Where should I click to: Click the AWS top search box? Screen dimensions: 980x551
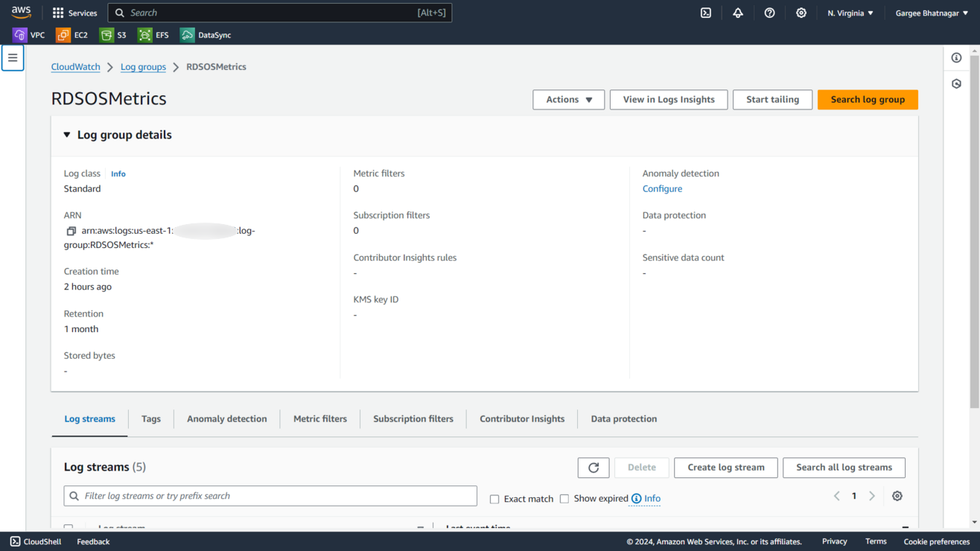pyautogui.click(x=280, y=13)
